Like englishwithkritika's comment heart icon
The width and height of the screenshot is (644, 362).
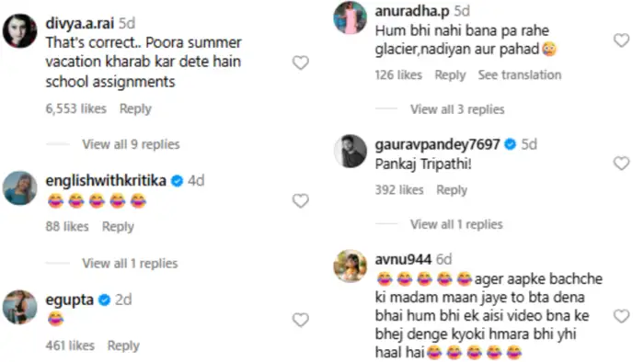click(300, 201)
